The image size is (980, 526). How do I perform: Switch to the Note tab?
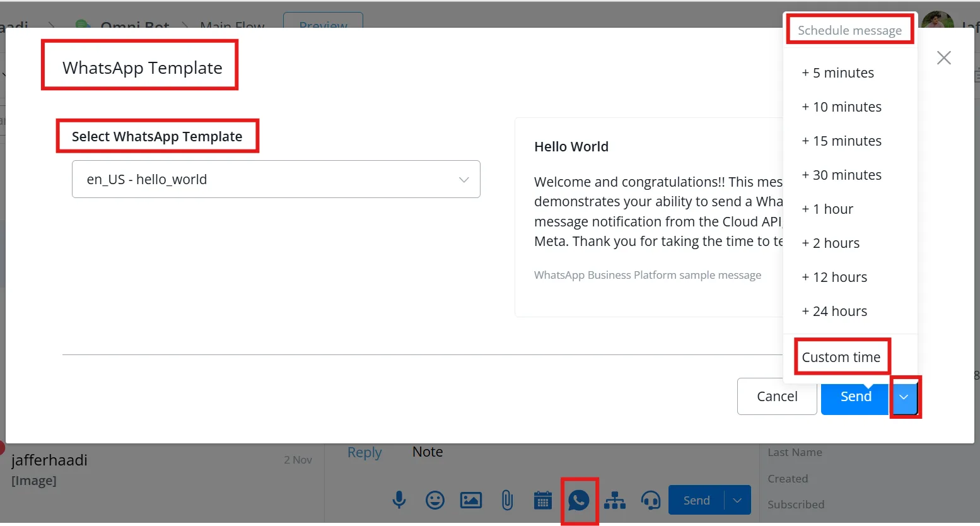pos(428,452)
